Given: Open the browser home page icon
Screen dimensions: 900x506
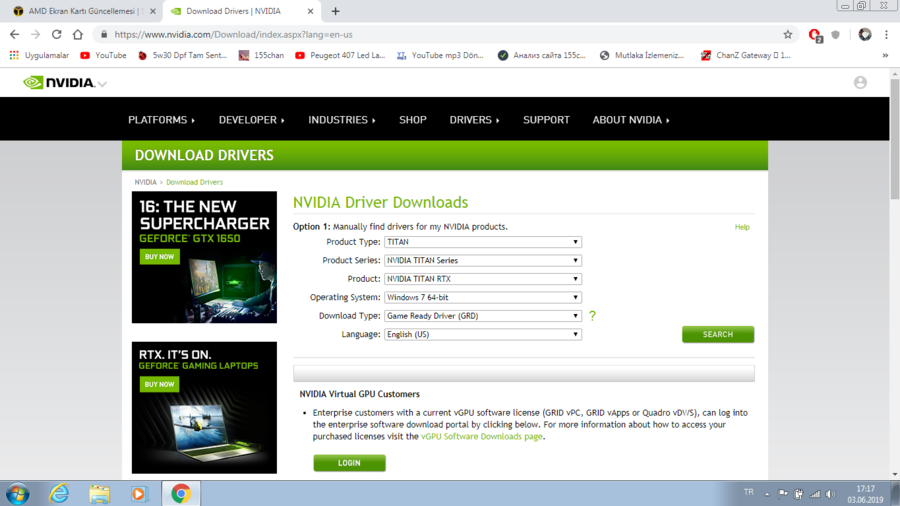Looking at the screenshot, I should 77,34.
